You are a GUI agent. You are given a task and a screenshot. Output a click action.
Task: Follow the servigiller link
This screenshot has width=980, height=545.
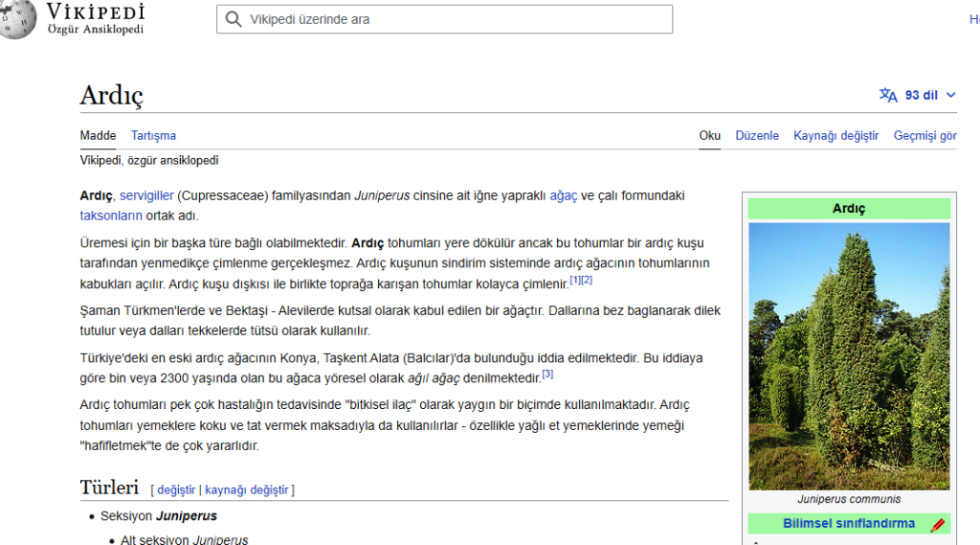coord(146,195)
